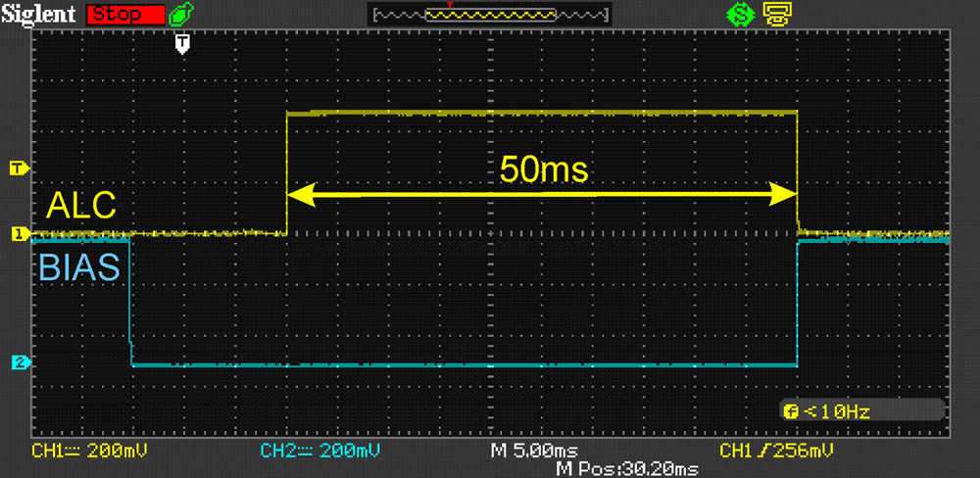Click the green USB drive icon

point(181,15)
